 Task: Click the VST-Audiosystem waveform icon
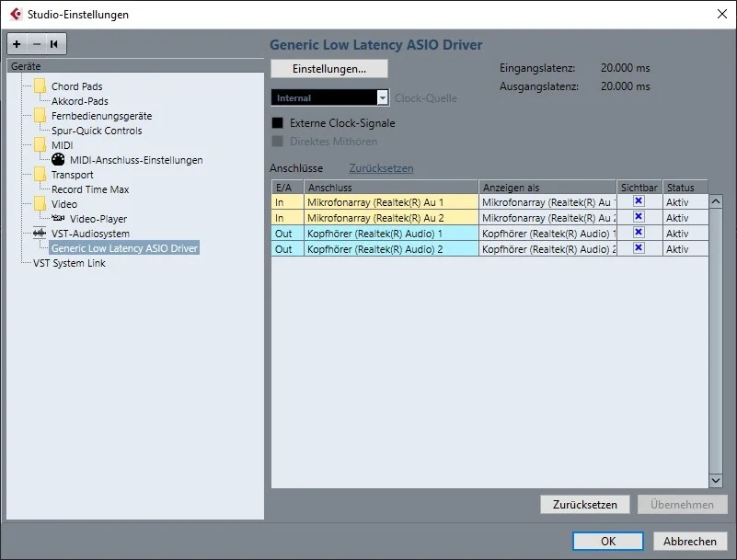(x=40, y=233)
